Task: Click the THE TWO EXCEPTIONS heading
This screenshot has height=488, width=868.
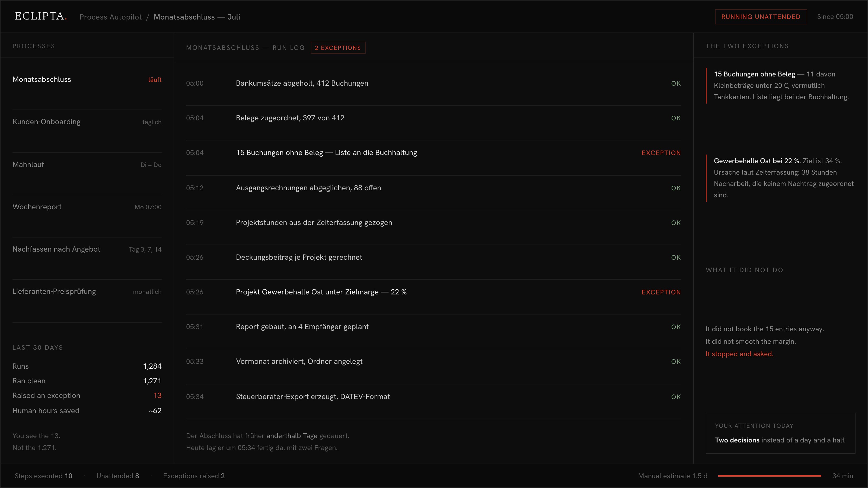Action: click(747, 46)
